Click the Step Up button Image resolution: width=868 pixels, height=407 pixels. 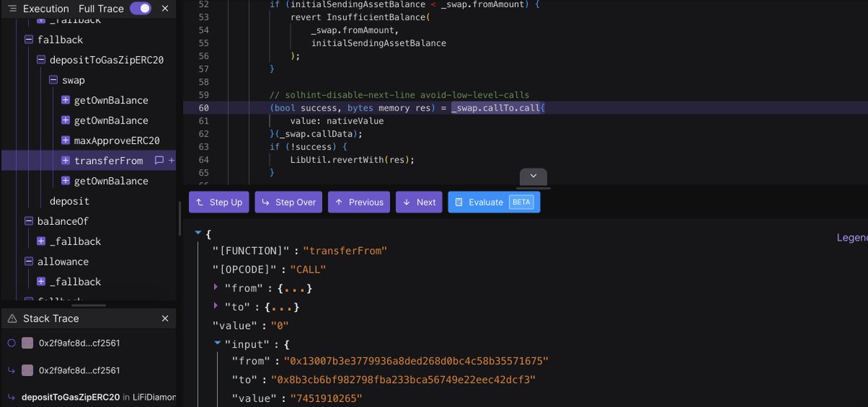219,202
